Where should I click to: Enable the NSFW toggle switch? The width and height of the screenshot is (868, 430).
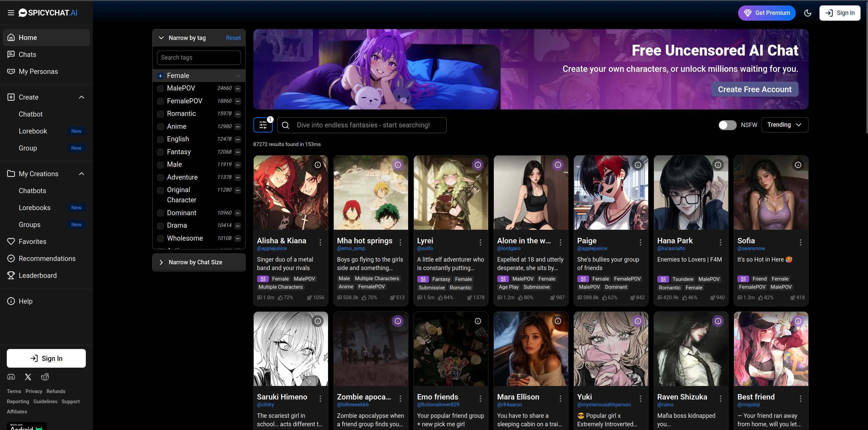727,125
